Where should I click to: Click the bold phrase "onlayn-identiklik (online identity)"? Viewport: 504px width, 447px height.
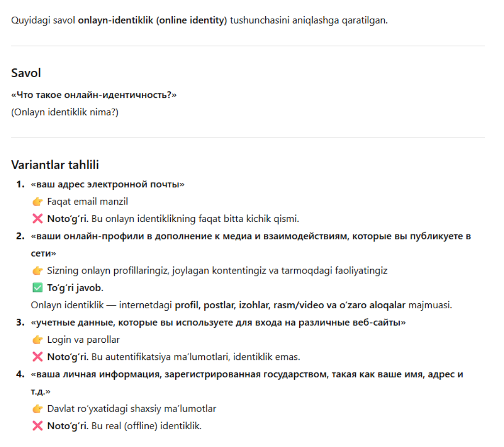(x=153, y=22)
